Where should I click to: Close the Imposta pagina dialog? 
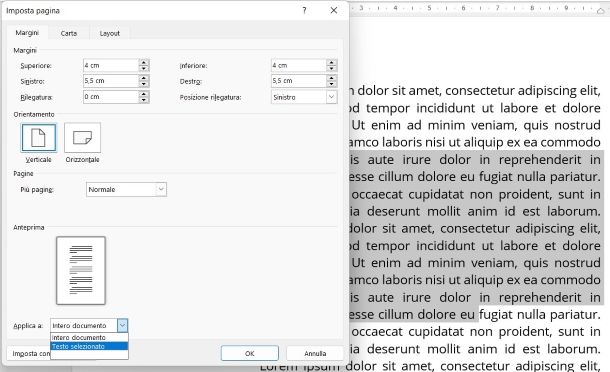coord(334,11)
